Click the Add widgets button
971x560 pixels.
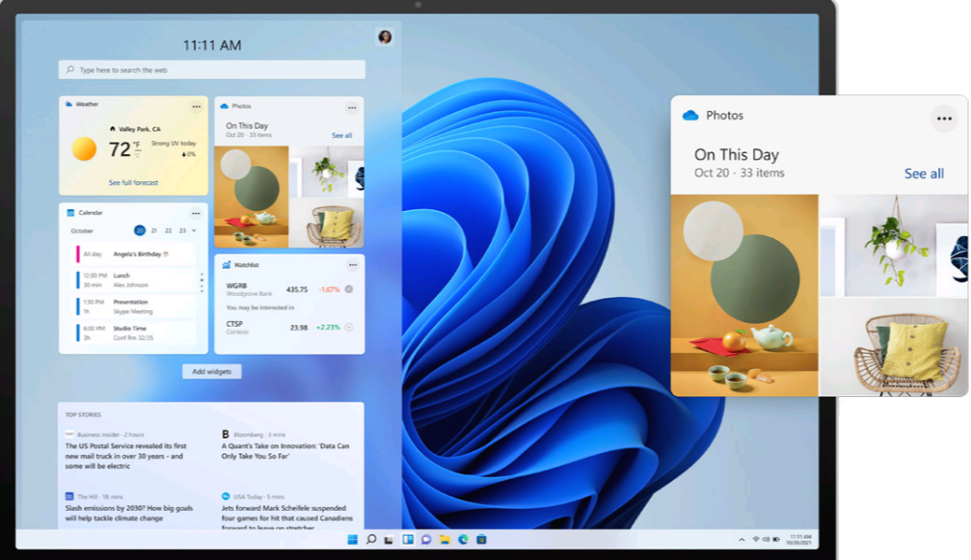coord(212,371)
